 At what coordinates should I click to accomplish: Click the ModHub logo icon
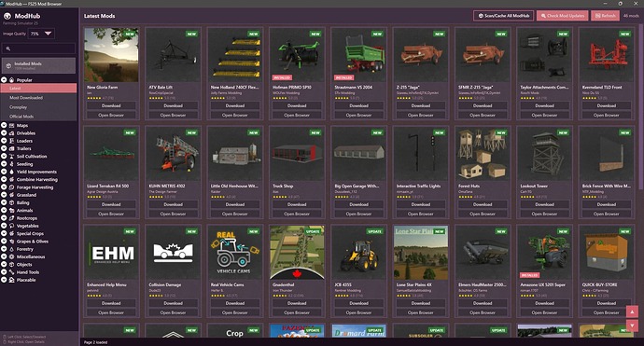[7, 16]
